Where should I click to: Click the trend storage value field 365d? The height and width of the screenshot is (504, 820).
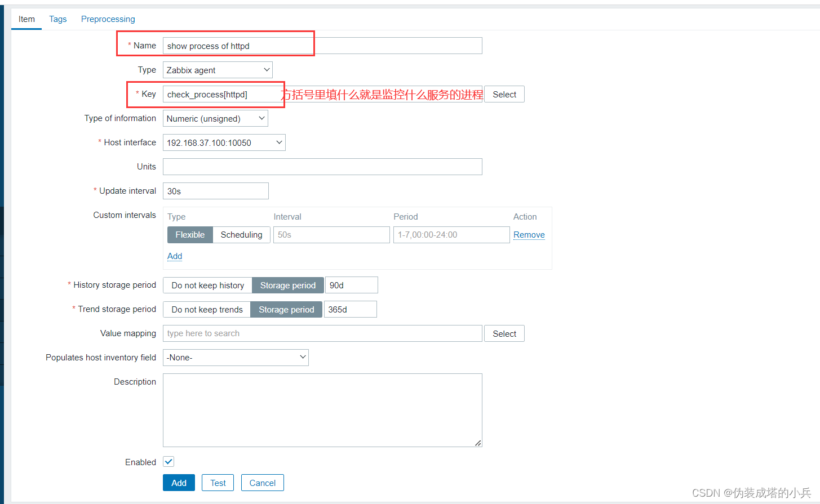(x=351, y=309)
